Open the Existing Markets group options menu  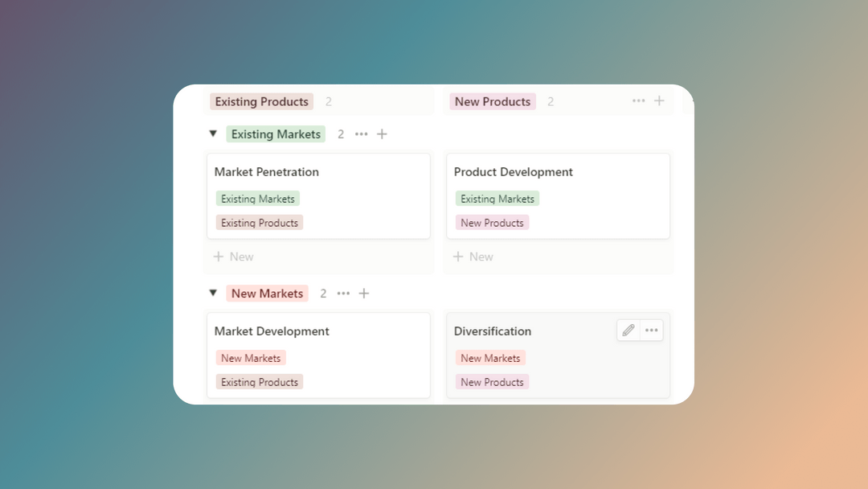[360, 134]
